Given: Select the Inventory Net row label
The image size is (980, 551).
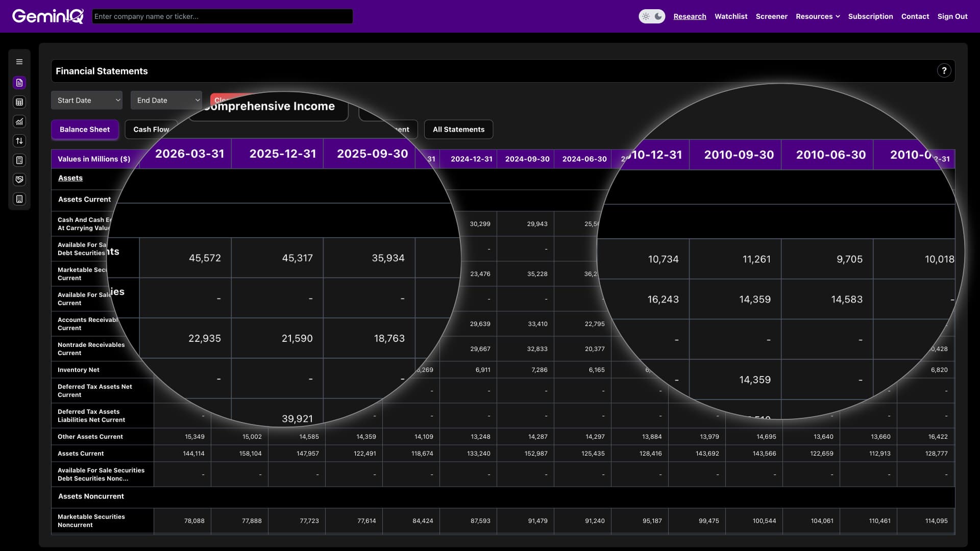Looking at the screenshot, I should point(79,370).
